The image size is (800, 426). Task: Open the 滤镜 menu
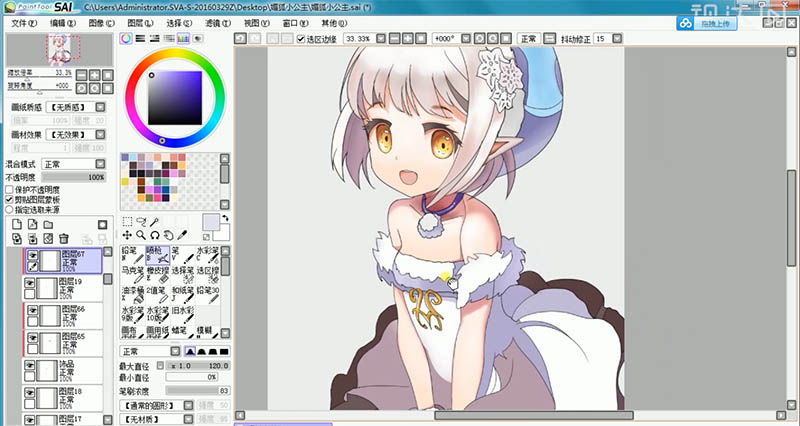[x=218, y=23]
